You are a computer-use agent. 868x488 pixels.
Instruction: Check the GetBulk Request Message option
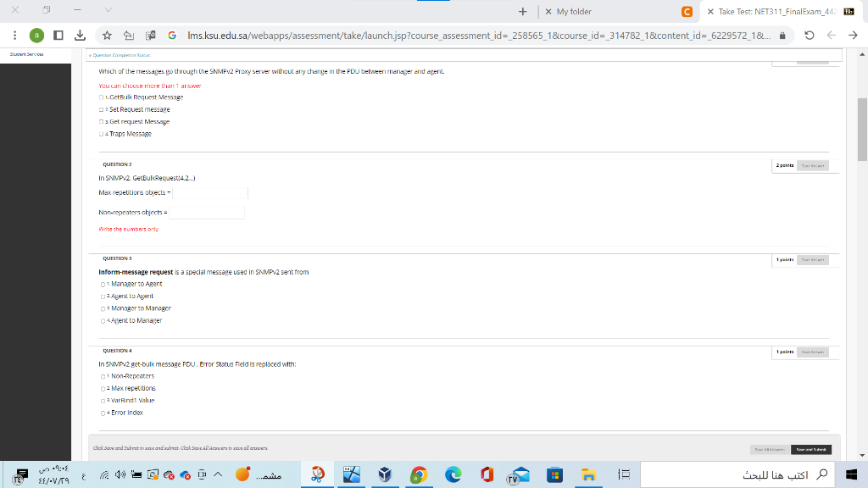[x=100, y=97]
